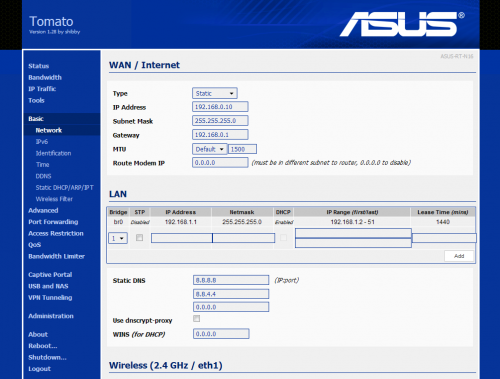Open Bandwidth Limiter settings
Screen dimensions: 500x379
tap(57, 256)
